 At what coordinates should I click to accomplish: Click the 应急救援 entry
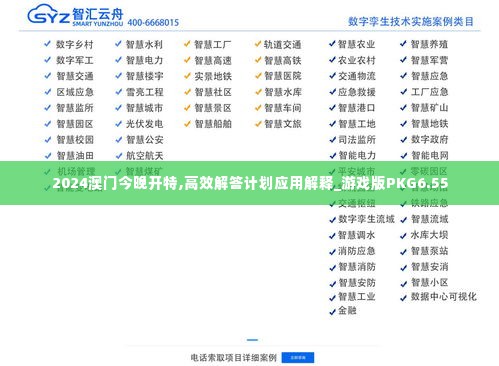pos(357,92)
